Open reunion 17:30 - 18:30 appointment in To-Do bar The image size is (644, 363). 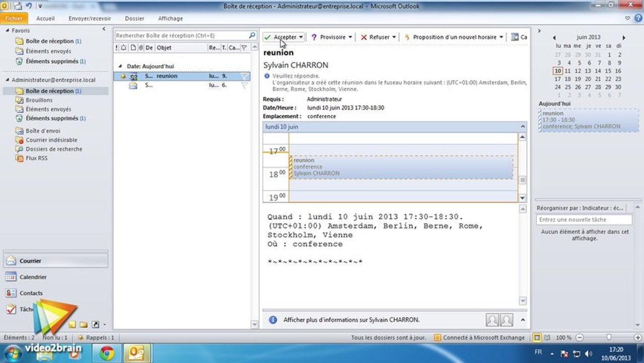[589, 120]
